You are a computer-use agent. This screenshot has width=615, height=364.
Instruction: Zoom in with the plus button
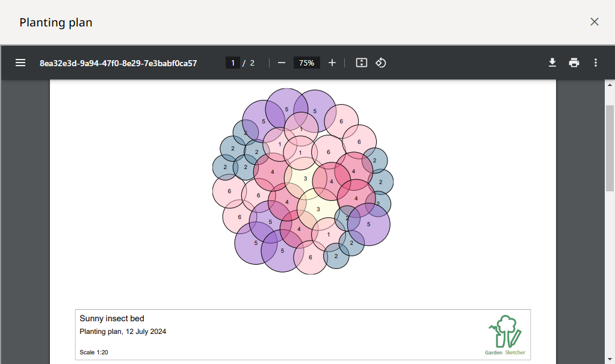[332, 63]
